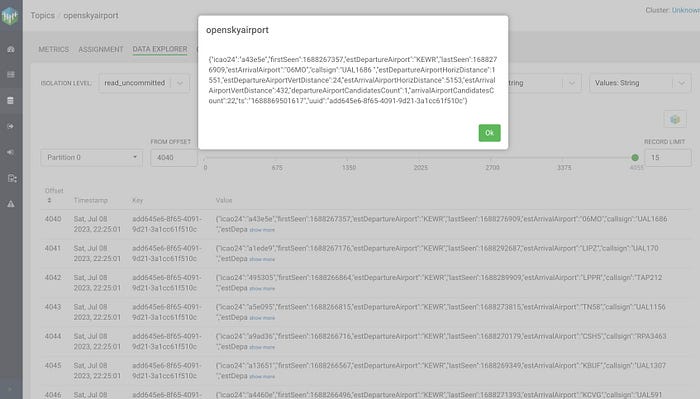Click the offset slider track near 2700
700x399 pixels.
492,158
